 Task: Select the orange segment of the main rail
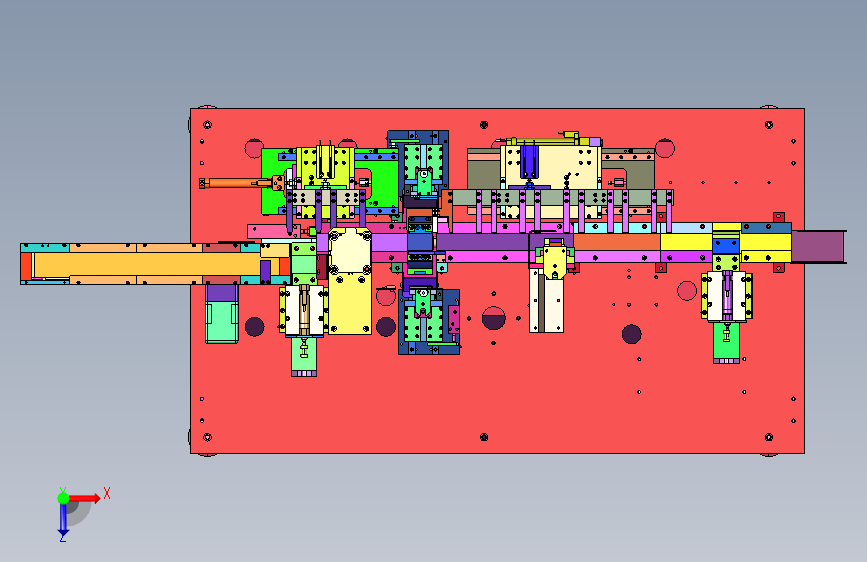[x=617, y=242]
